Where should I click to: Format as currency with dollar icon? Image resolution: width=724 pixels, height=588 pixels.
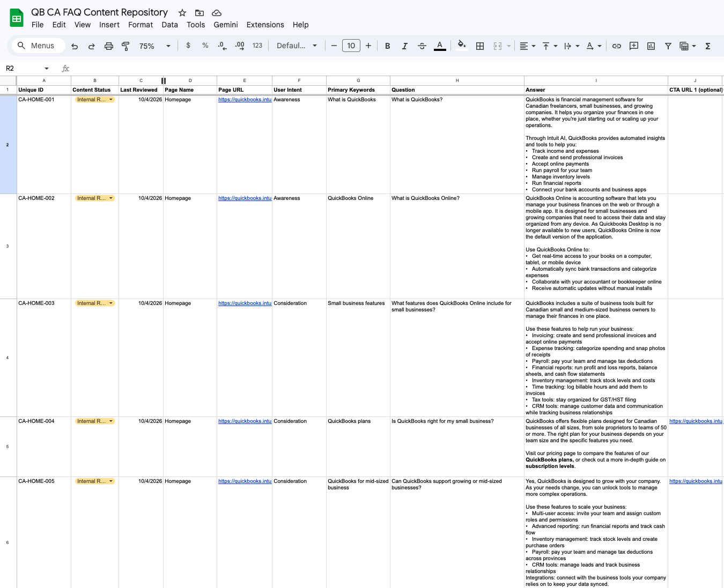[188, 46]
